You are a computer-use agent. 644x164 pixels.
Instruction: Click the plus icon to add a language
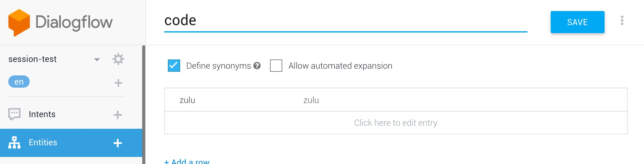click(x=118, y=83)
